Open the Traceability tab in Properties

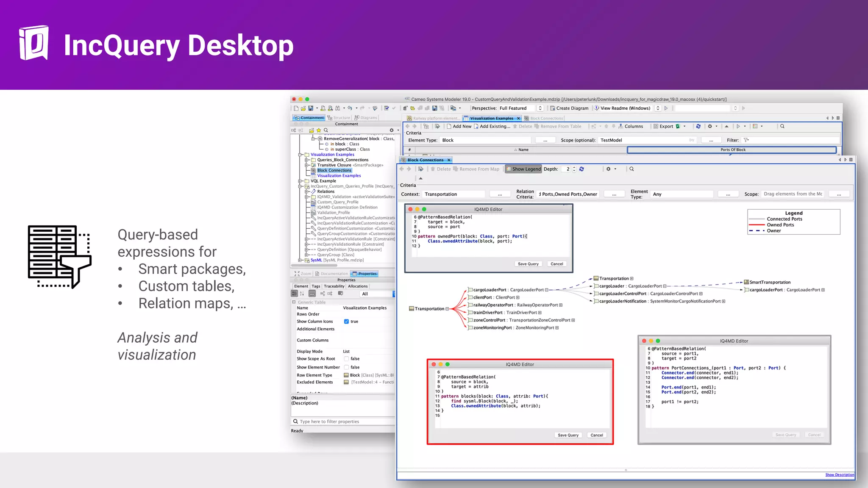[334, 286]
